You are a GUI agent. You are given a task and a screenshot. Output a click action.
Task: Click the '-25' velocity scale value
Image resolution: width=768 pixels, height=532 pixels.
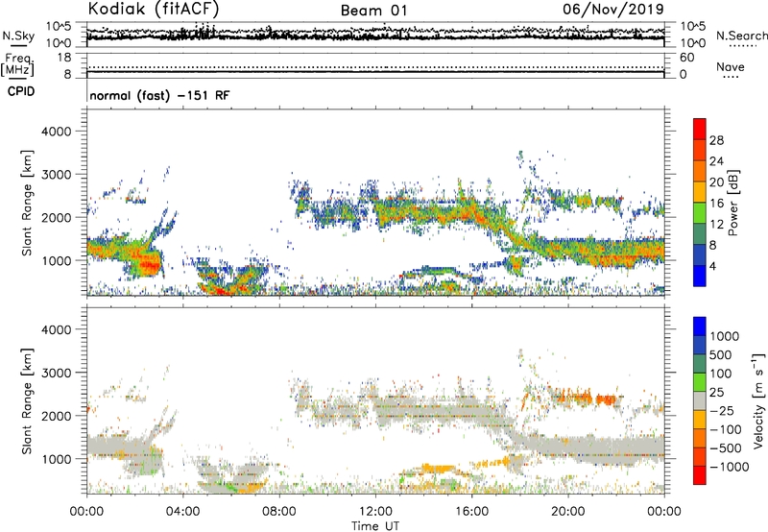pos(722,410)
